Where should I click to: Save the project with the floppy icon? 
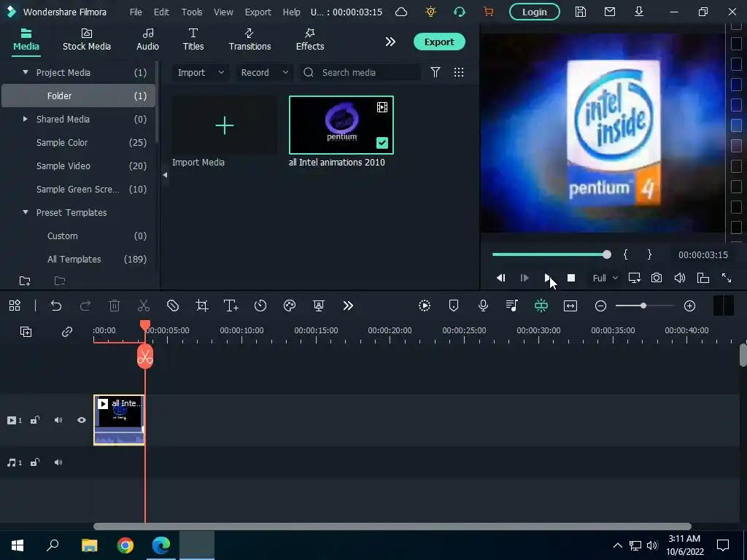tap(580, 12)
